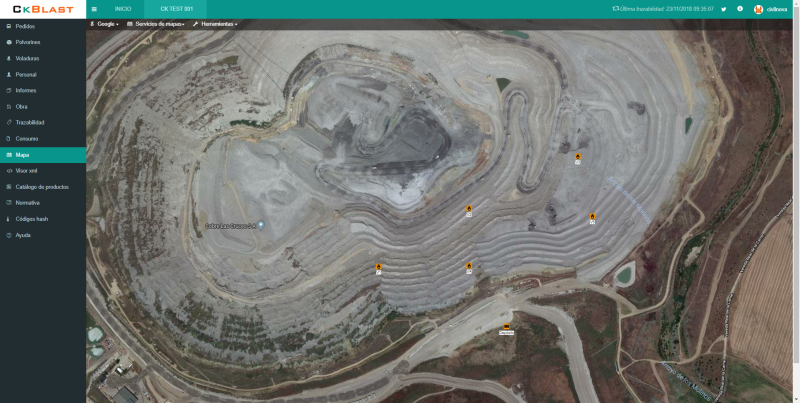
Task: Switch to the INICIO tab
Action: tap(123, 8)
